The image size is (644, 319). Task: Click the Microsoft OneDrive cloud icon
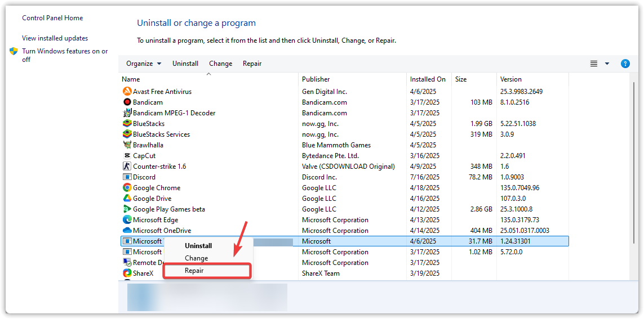pos(127,231)
